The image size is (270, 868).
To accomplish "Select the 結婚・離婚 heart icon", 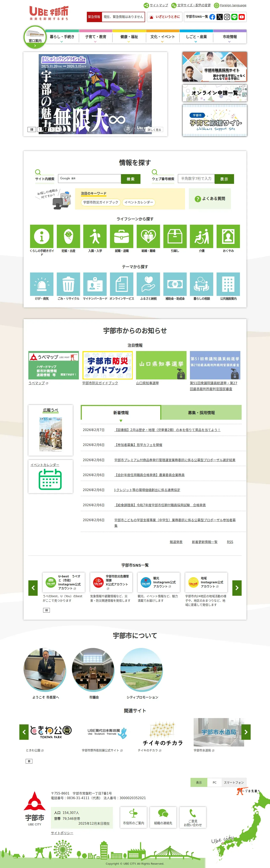I will click(x=148, y=236).
